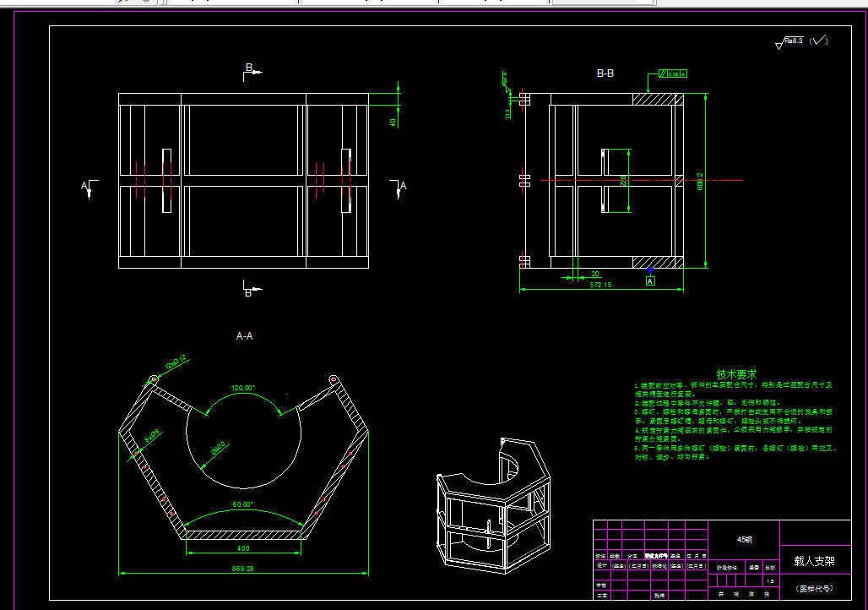Click the parallelism 0.05 A tolerance frame
The image size is (868, 610).
pos(673,74)
